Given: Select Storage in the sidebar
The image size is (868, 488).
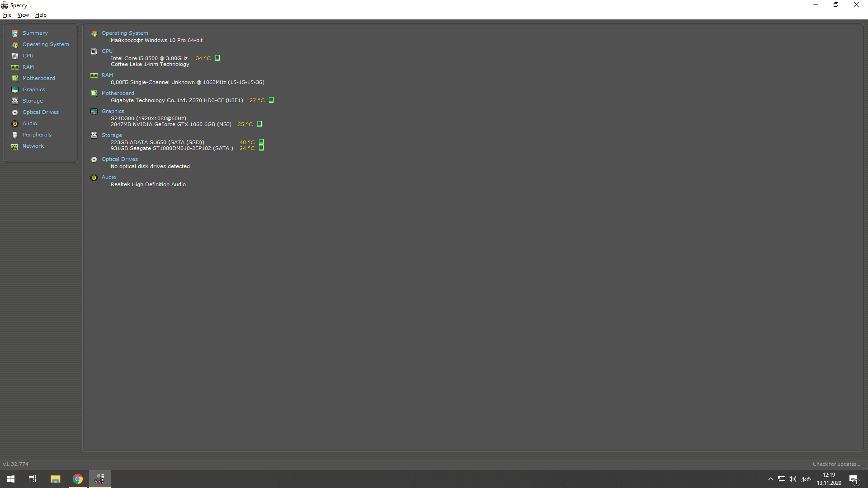Looking at the screenshot, I should click(33, 101).
